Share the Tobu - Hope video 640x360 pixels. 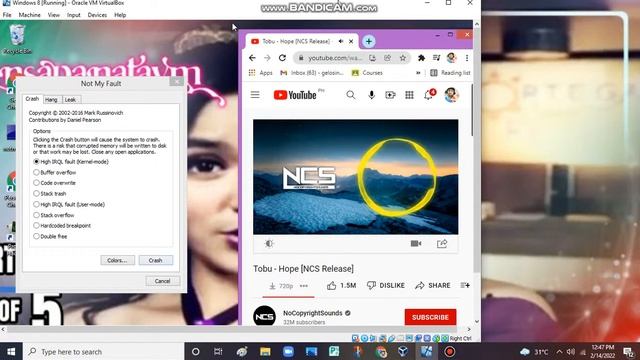(433, 285)
